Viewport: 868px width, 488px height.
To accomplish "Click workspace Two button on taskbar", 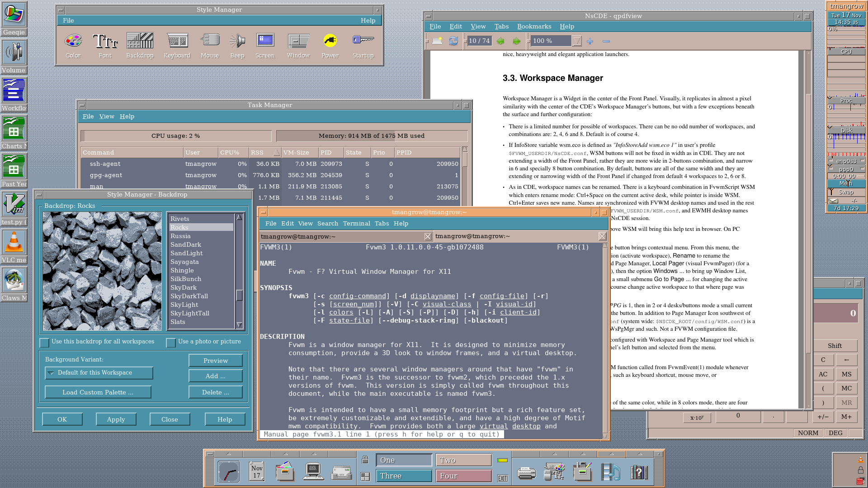I will click(463, 460).
